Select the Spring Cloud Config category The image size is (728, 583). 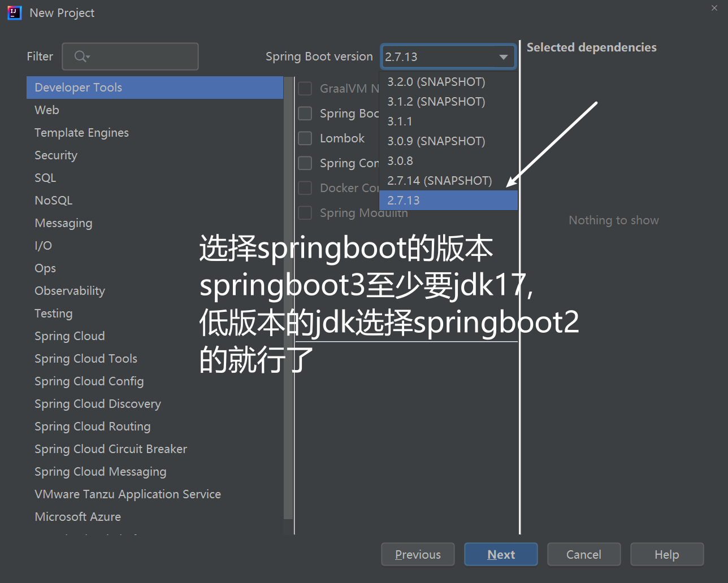coord(155,381)
